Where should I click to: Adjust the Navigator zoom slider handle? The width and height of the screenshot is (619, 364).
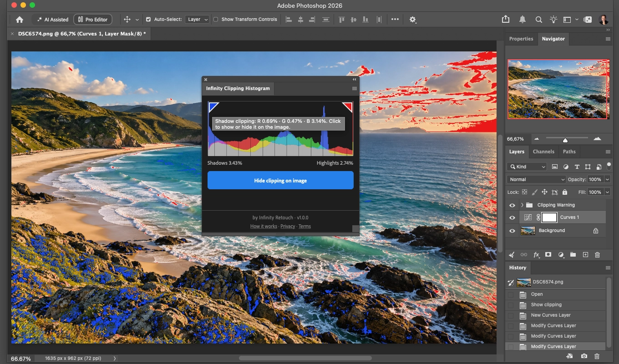565,140
